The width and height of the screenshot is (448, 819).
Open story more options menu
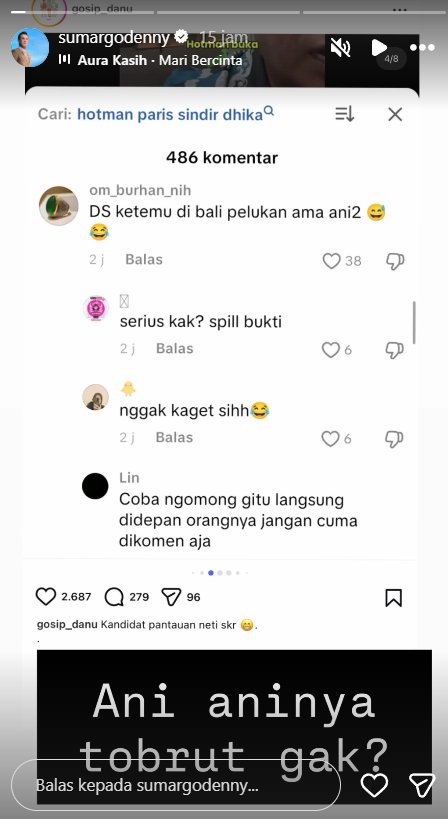tap(422, 48)
